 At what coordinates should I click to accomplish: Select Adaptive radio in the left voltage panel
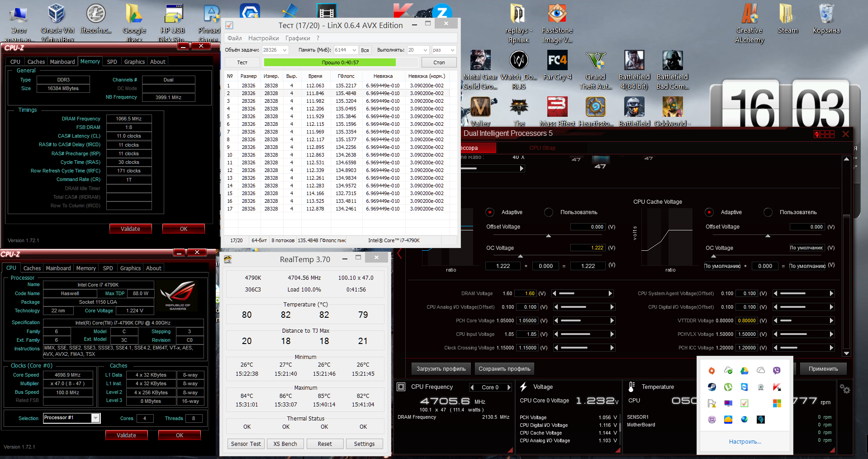pos(490,212)
